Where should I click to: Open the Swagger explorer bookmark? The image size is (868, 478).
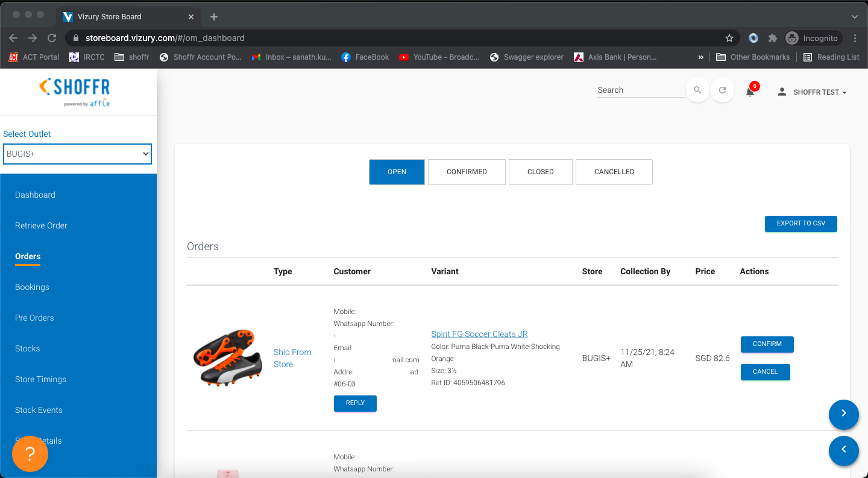click(526, 57)
